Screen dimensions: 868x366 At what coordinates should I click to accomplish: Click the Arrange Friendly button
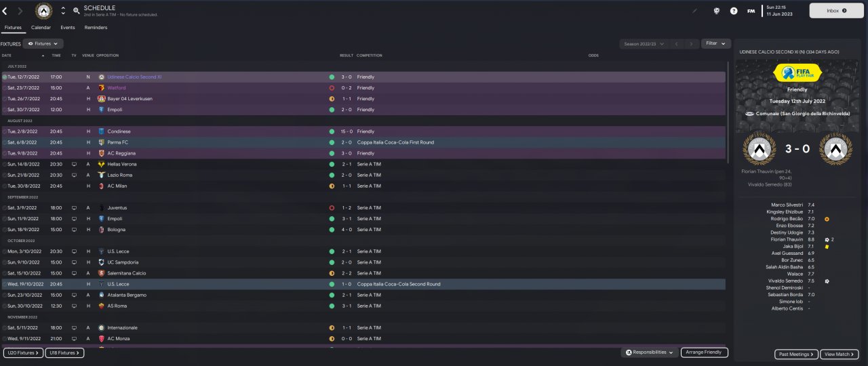tap(704, 352)
